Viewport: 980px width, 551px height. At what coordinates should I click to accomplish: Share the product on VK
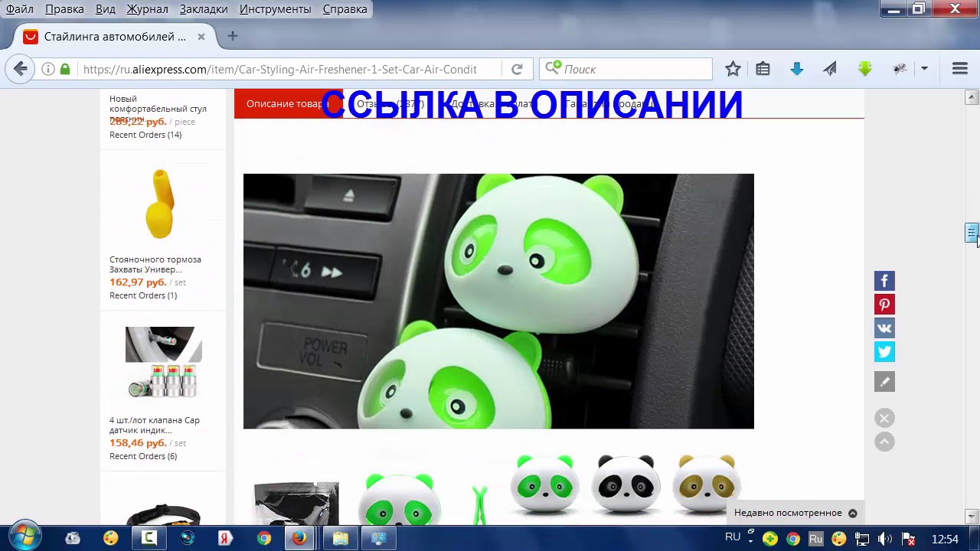884,328
